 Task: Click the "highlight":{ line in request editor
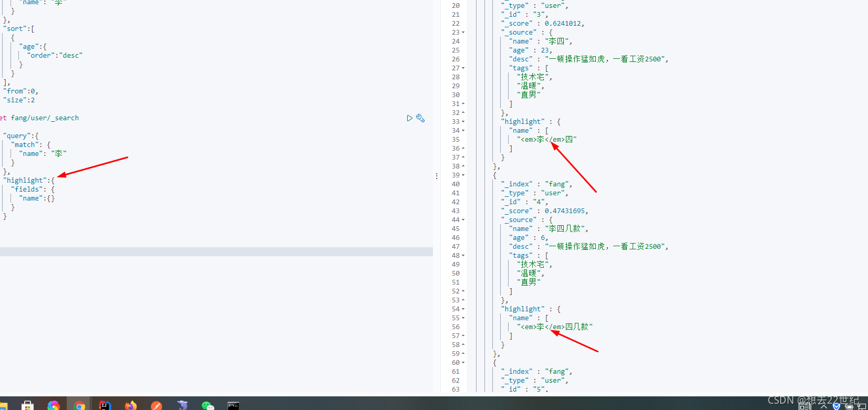pos(29,181)
